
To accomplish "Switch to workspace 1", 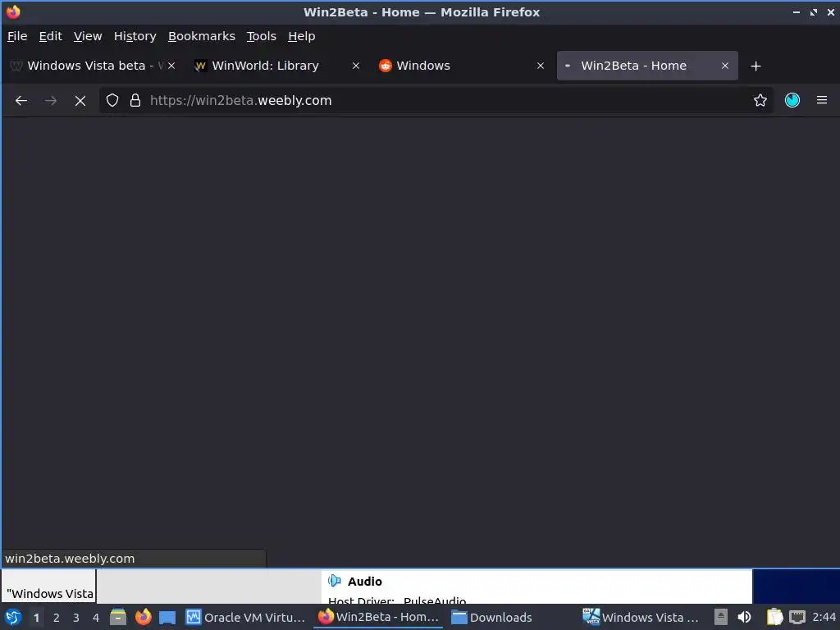I will coord(36,618).
